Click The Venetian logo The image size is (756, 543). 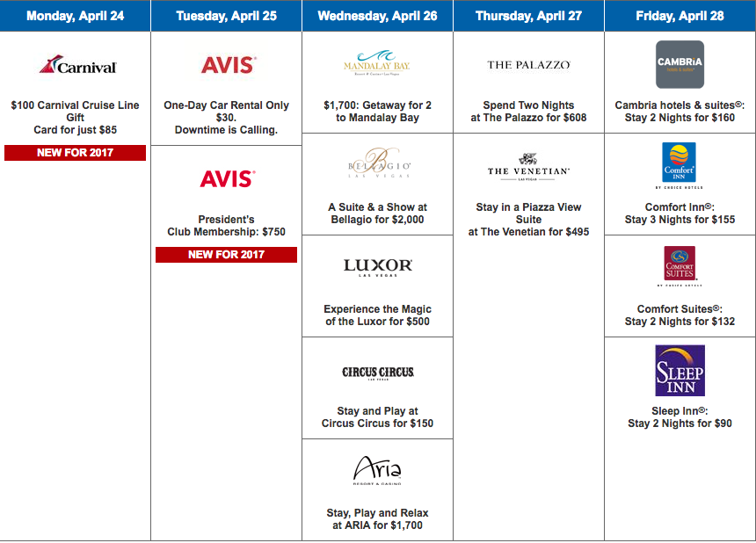coord(528,167)
